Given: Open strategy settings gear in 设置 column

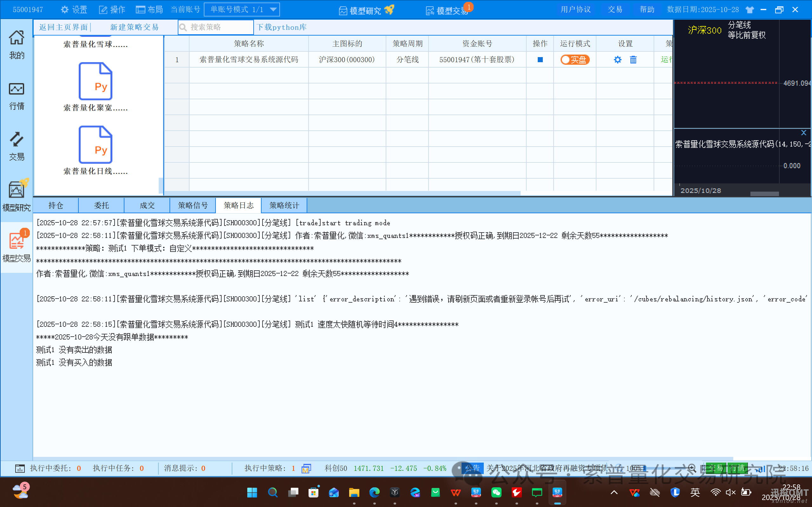Looking at the screenshot, I should 617,59.
